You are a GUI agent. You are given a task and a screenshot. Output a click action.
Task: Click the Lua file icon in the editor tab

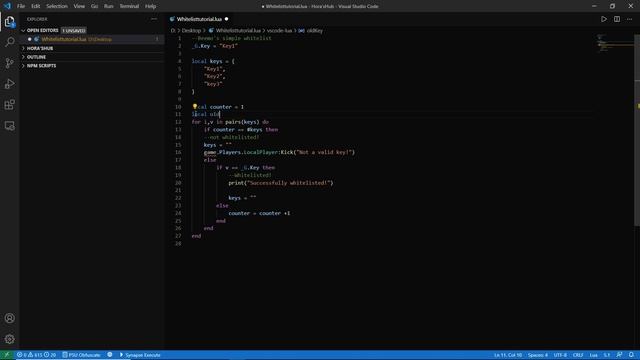click(172, 19)
